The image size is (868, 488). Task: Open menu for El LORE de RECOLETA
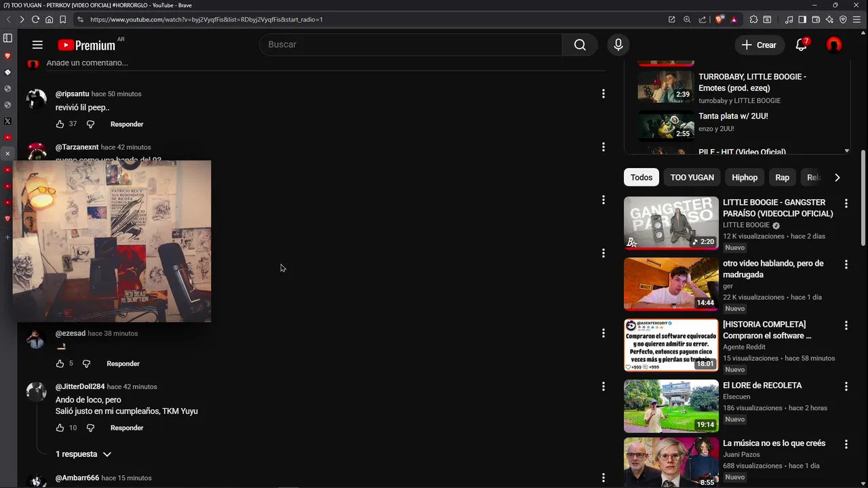tap(846, 386)
